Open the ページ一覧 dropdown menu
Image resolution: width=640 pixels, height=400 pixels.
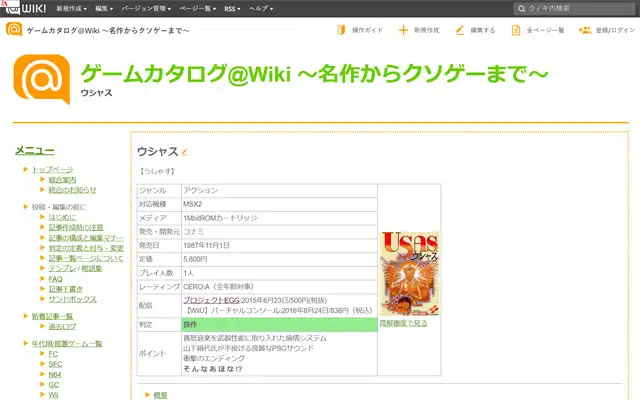coord(198,9)
